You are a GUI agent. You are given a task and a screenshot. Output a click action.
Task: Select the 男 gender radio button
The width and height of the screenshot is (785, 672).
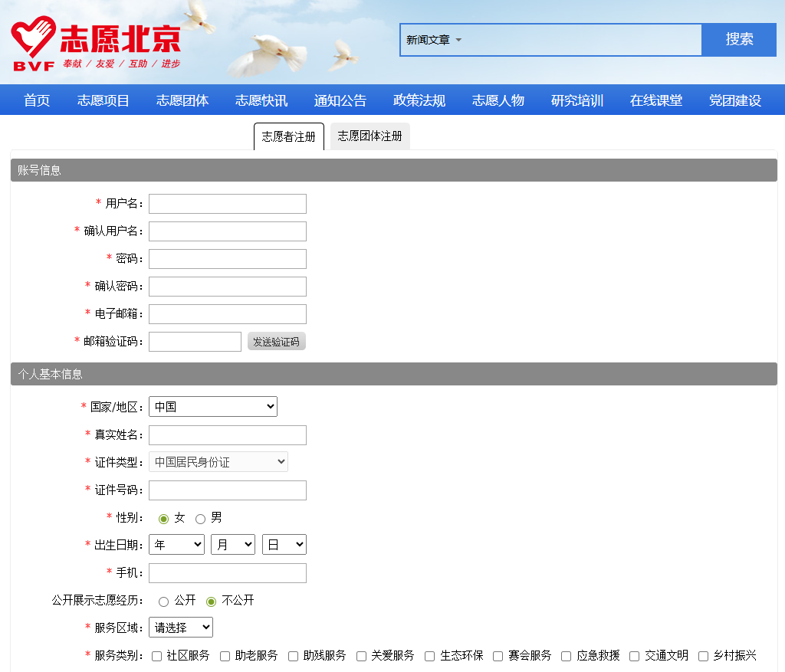[201, 519]
